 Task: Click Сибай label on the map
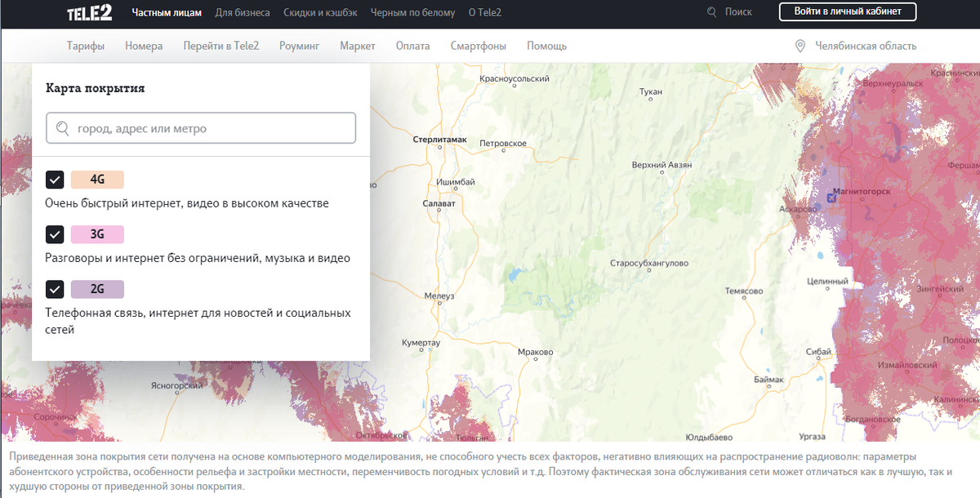coord(818,352)
